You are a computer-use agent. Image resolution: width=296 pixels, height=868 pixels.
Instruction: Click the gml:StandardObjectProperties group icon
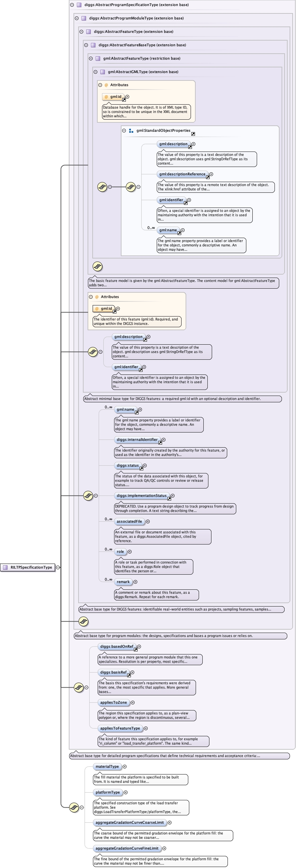(x=131, y=131)
